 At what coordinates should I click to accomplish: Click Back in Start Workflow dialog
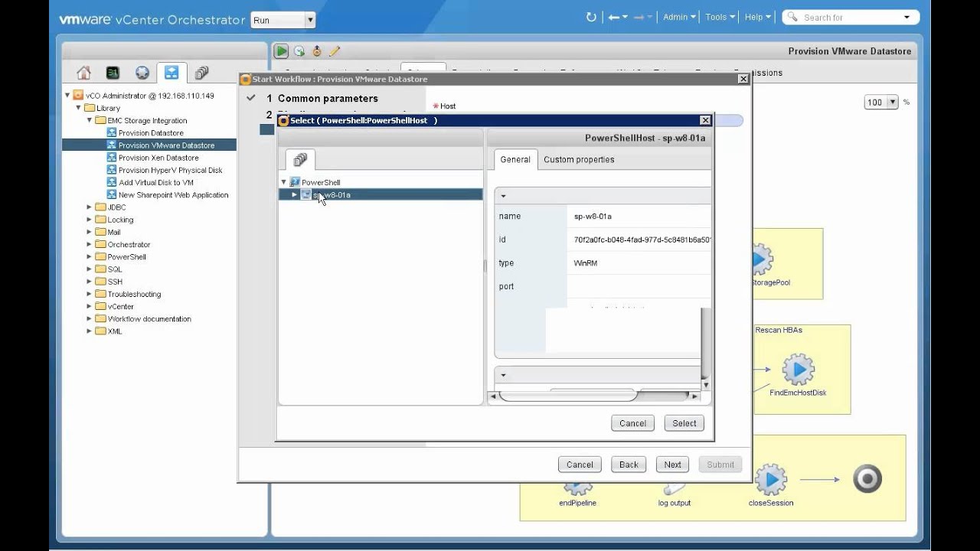coord(629,465)
